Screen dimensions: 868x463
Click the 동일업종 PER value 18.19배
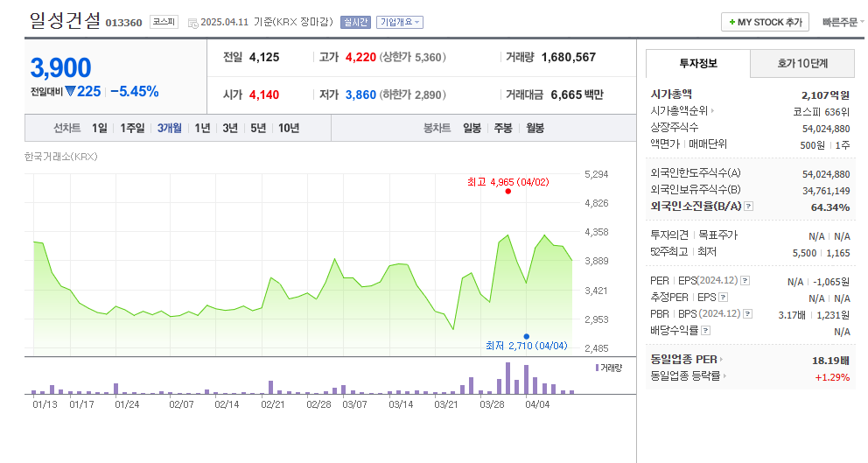tap(830, 361)
